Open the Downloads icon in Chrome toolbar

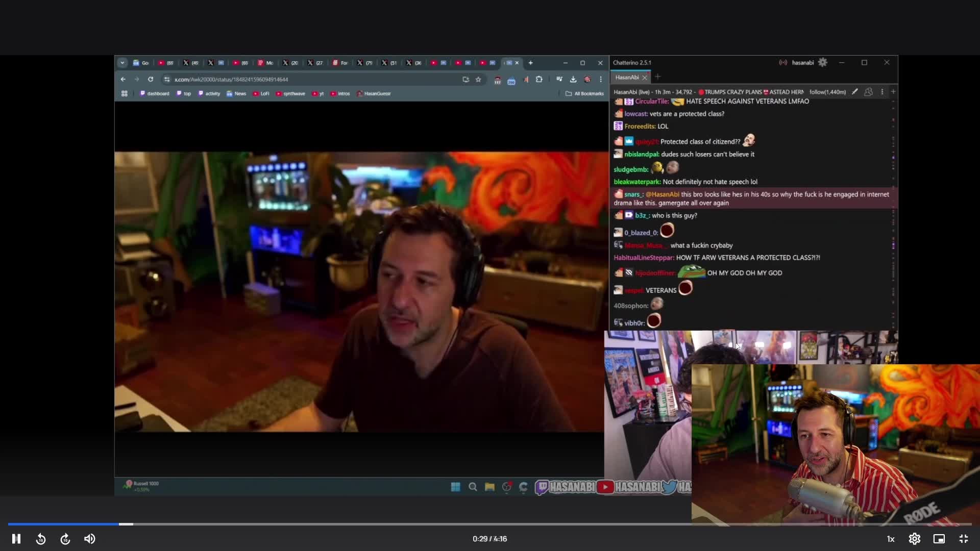point(573,80)
